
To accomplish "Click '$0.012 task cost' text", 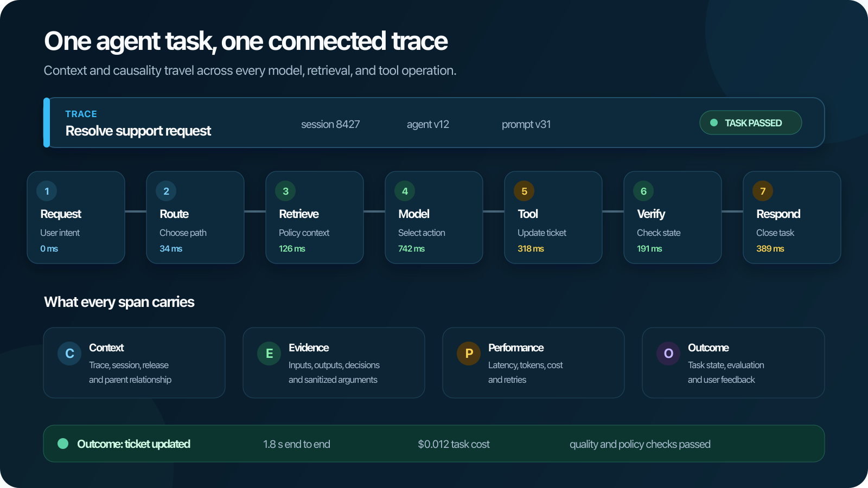I will click(454, 444).
